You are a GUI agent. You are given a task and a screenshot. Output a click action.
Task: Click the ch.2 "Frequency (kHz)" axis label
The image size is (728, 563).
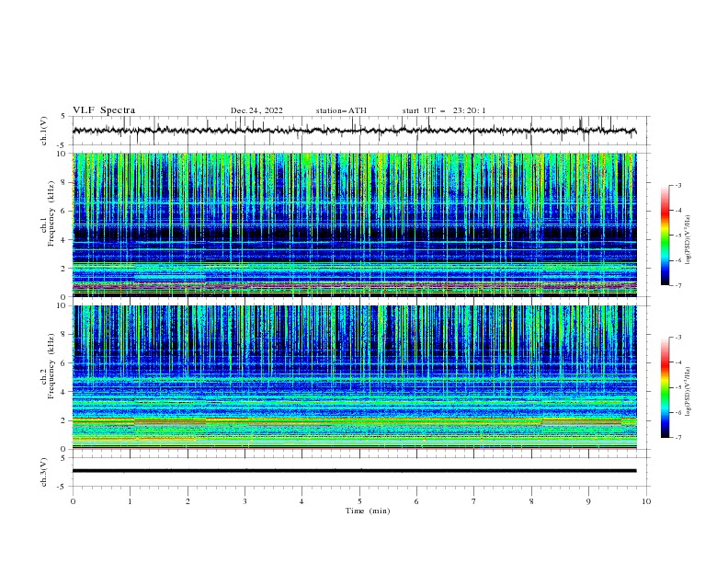pyautogui.click(x=51, y=366)
